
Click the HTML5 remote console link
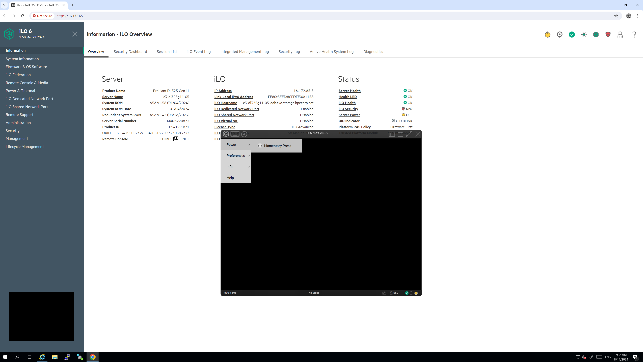point(166,139)
